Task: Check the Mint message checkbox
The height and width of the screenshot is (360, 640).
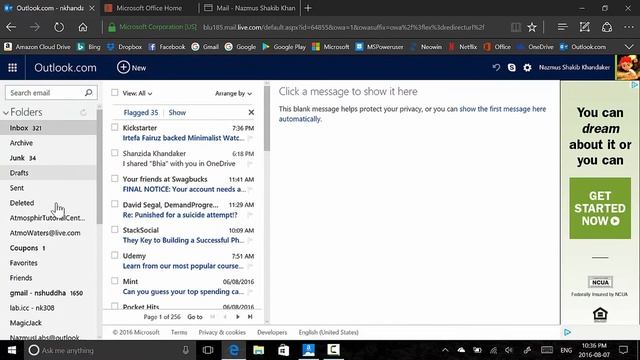Action: [x=115, y=281]
